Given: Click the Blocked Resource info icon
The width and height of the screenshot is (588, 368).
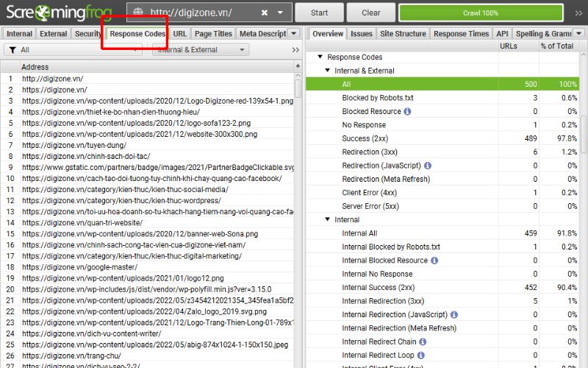Looking at the screenshot, I should 407,111.
